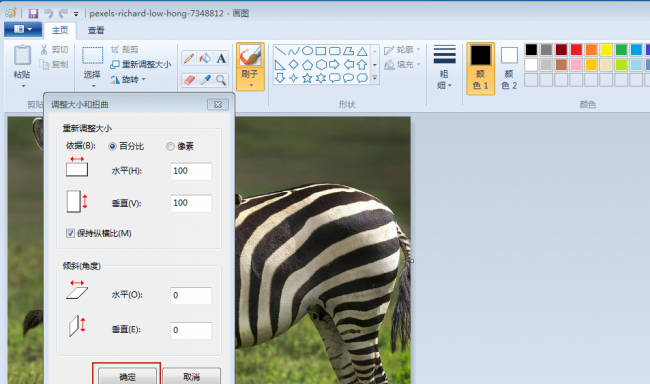
Task: Choose the orange color swatch
Action: (591, 50)
